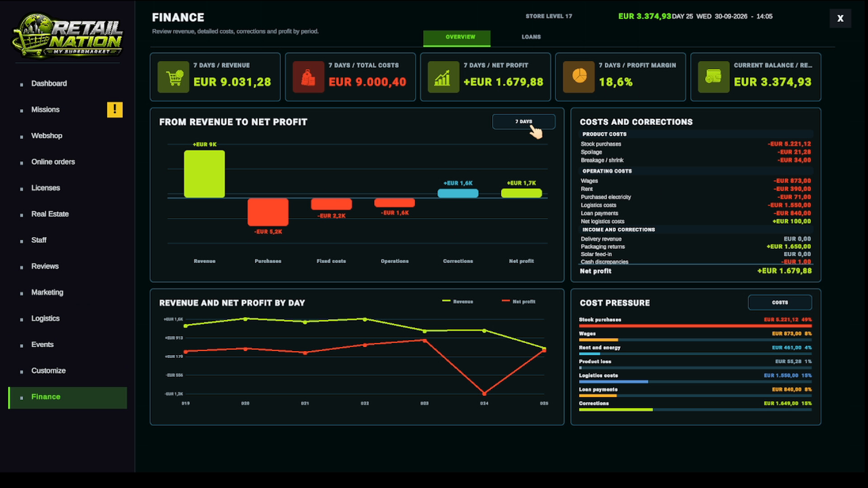This screenshot has height=488, width=868.
Task: Click the Stock purchases cost pressure bar
Action: click(695, 325)
